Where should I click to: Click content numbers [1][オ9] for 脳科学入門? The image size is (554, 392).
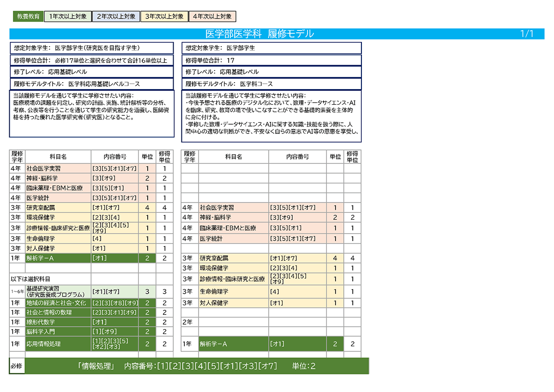115,332
